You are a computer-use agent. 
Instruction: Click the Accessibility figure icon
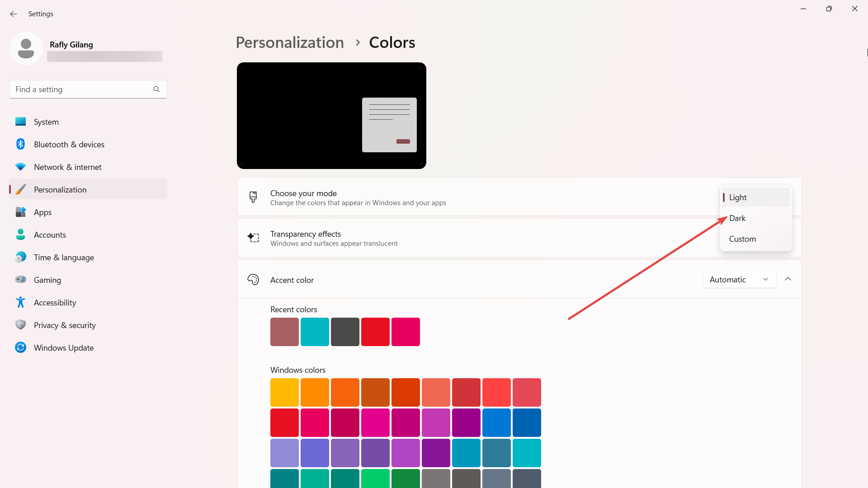coord(20,302)
